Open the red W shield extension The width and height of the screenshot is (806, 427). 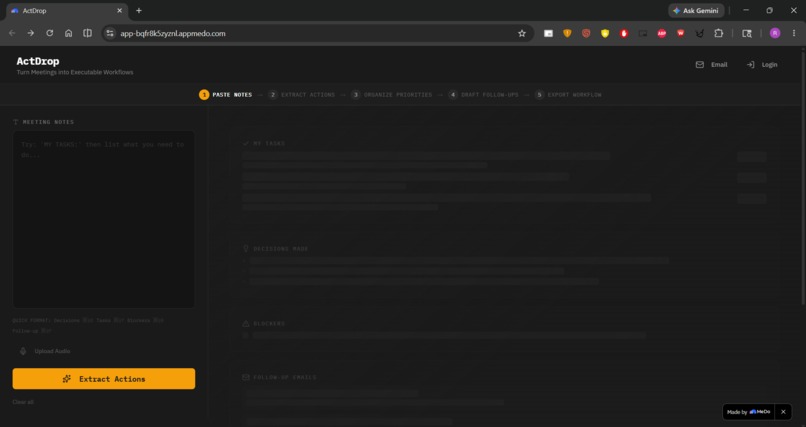pos(681,33)
